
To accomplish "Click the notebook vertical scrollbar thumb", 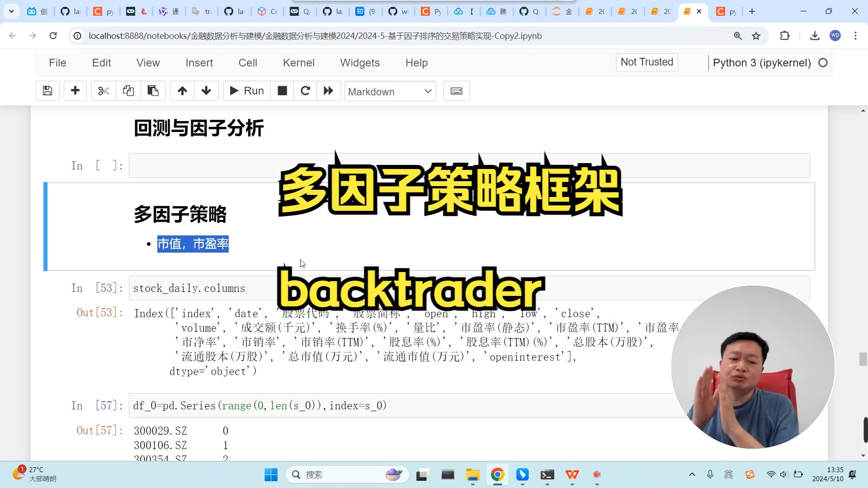I will click(863, 360).
